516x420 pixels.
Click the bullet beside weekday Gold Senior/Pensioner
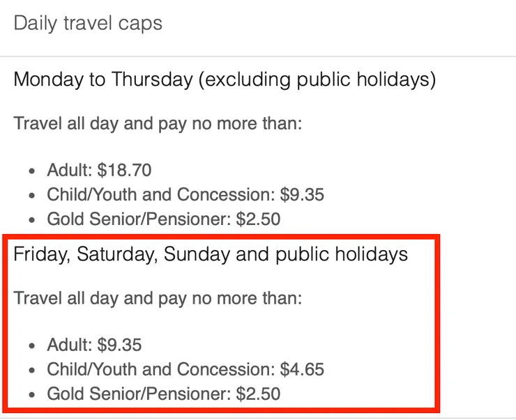(32, 220)
